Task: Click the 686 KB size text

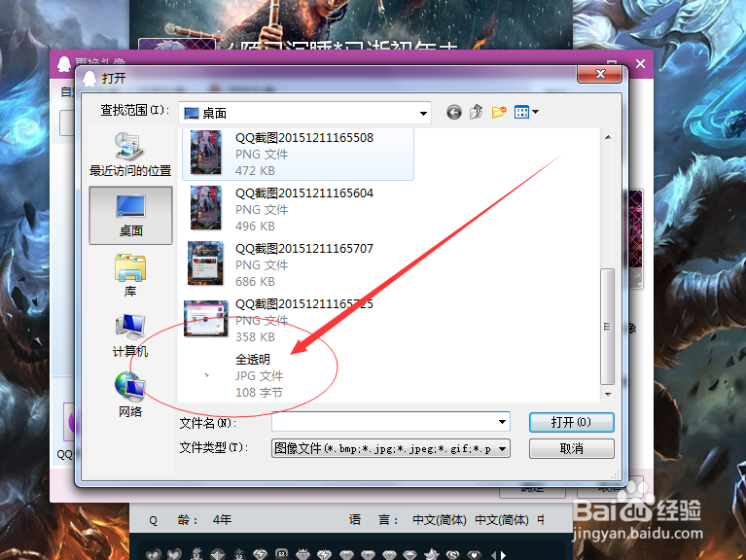Action: click(255, 282)
